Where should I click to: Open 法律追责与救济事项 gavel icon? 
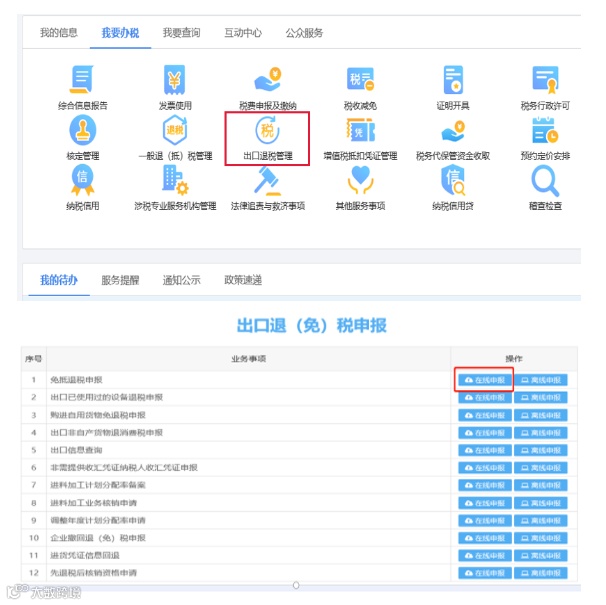(267, 181)
